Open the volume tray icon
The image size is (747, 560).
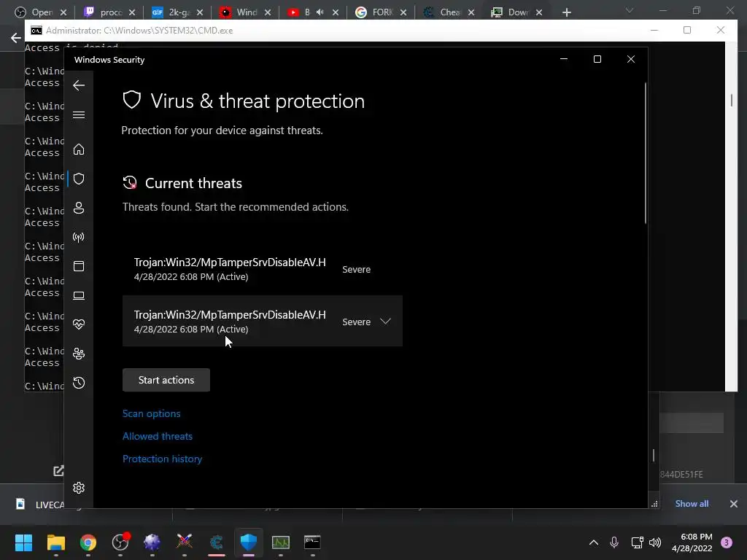[x=655, y=542]
